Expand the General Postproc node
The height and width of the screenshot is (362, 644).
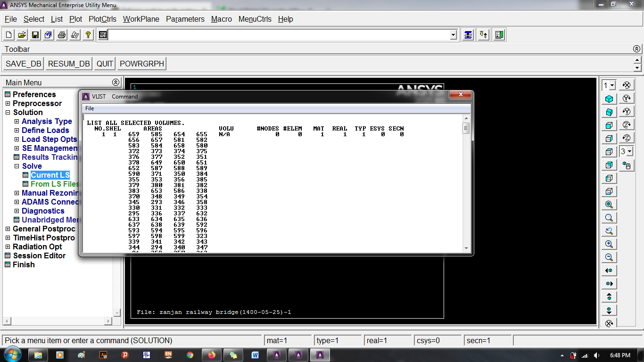pos(8,229)
